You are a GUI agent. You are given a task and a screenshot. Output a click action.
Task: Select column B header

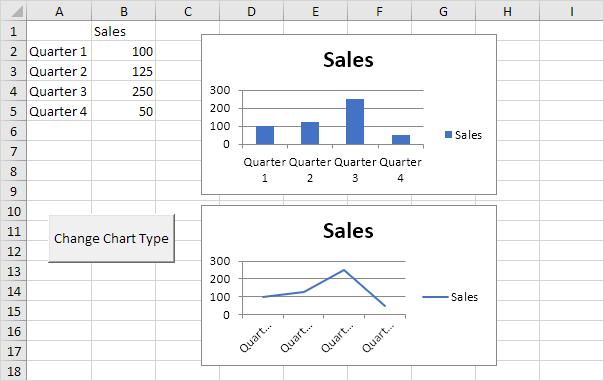(x=124, y=11)
